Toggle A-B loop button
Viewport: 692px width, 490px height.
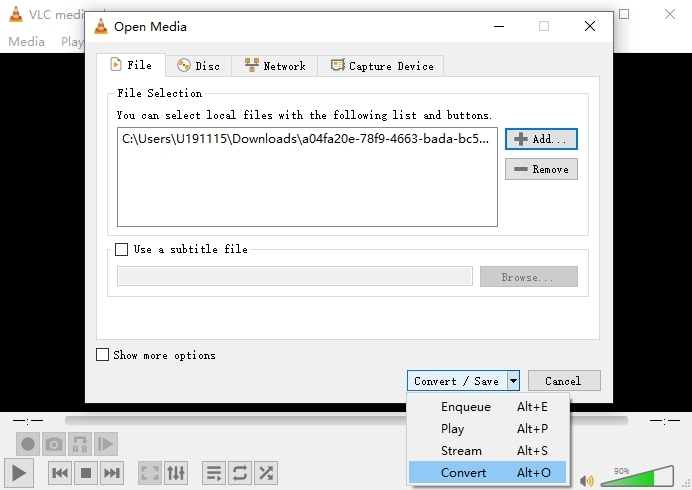click(x=80, y=444)
